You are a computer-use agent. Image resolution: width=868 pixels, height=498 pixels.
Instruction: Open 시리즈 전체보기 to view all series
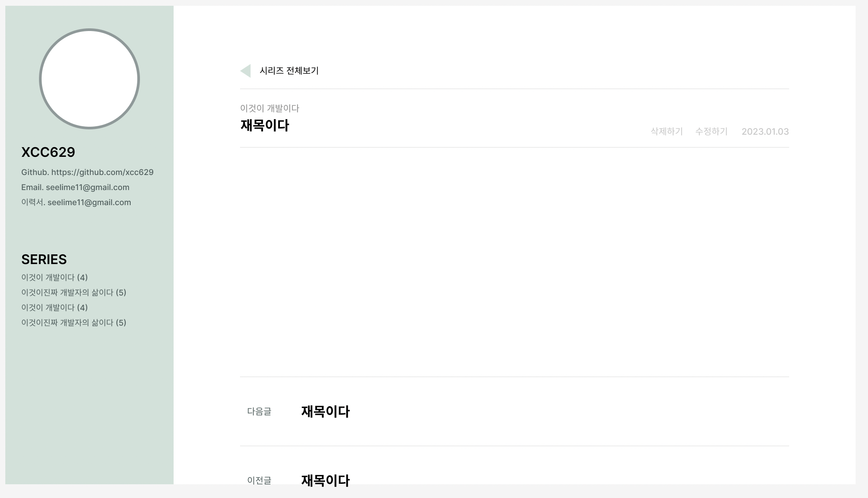[289, 71]
